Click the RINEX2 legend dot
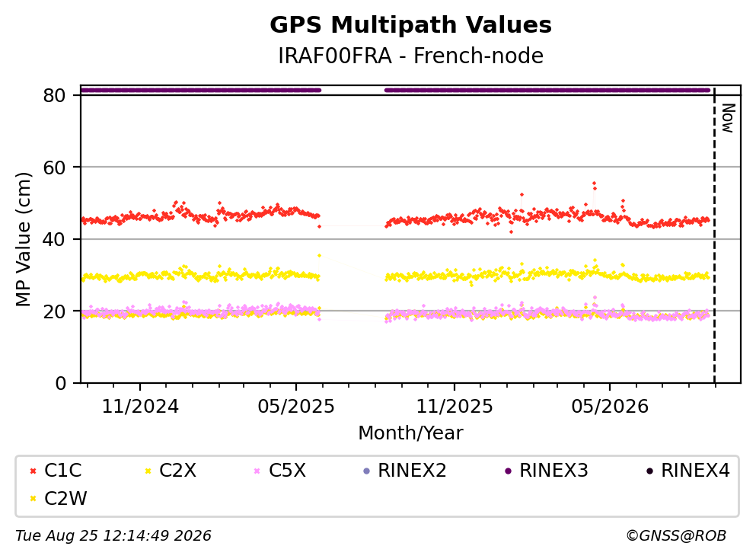 (x=366, y=471)
